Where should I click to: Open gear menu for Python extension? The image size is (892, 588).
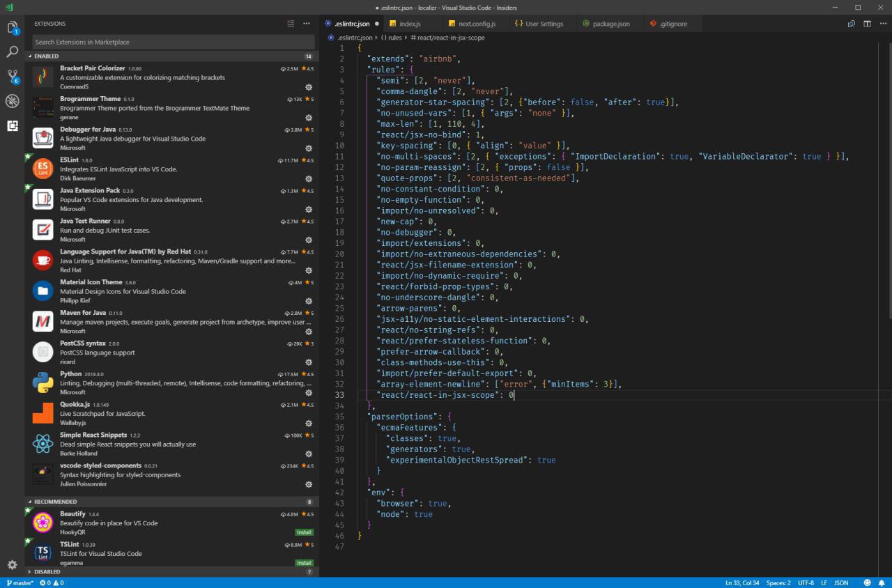click(309, 393)
